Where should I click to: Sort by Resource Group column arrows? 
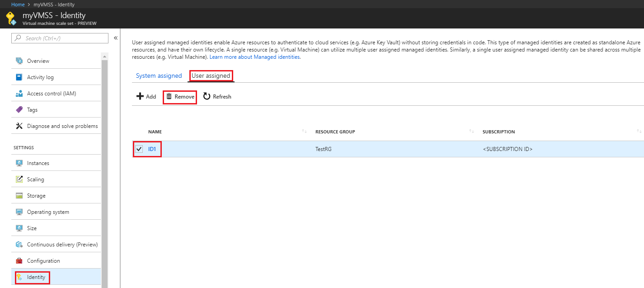pos(471,132)
